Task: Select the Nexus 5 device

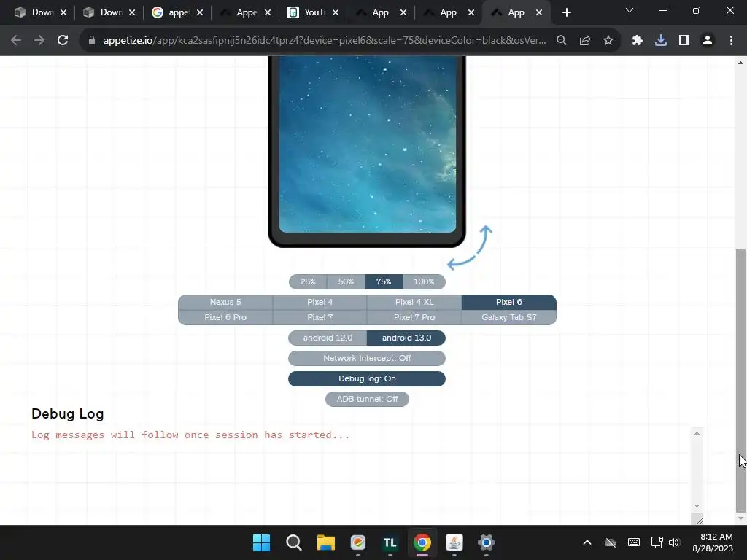Action: pyautogui.click(x=225, y=302)
